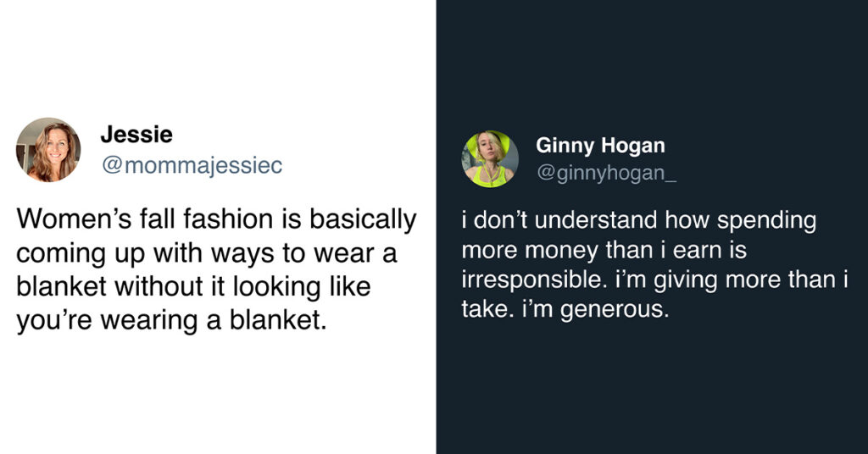The height and width of the screenshot is (454, 868).
Task: Click the line "more money than i earn is"
Action: point(604,250)
